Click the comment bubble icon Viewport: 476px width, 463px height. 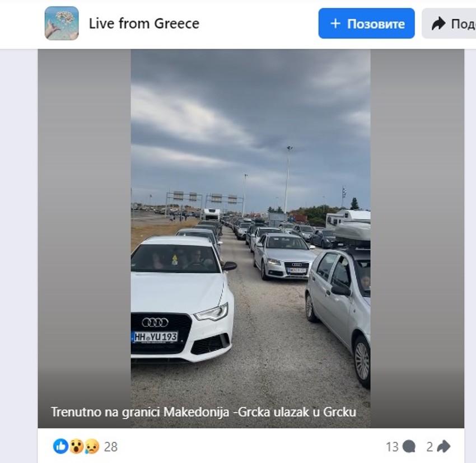tap(409, 447)
